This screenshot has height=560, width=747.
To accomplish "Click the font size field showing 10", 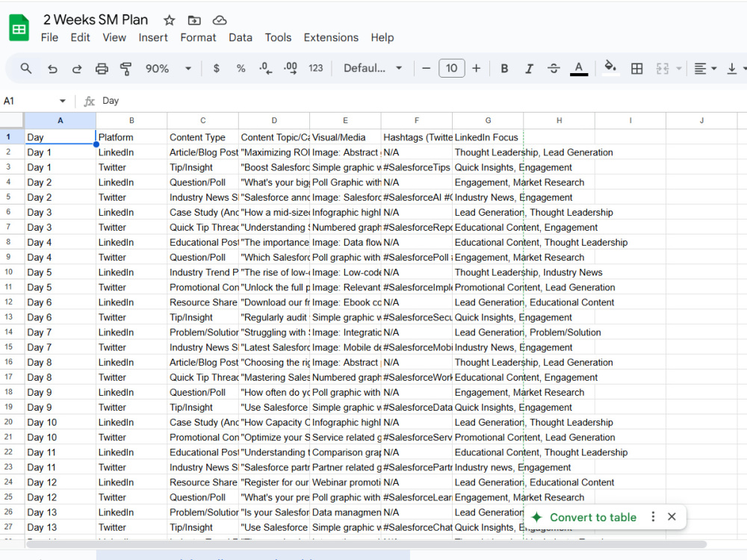I will 452,68.
